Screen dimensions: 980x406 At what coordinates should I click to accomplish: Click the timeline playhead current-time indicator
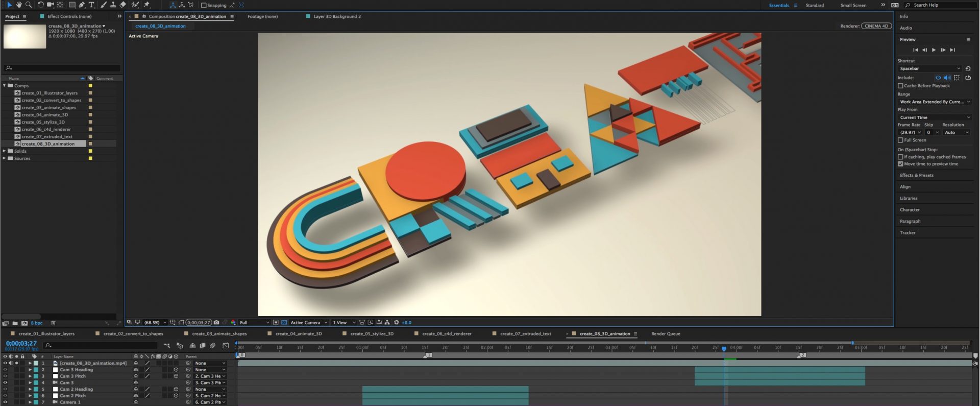coord(724,348)
